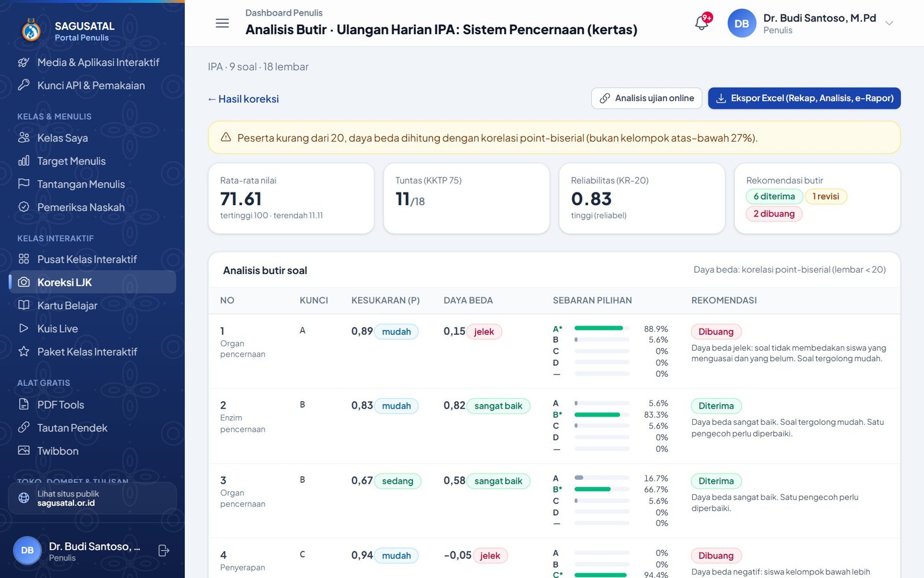Click the link icon for Tautan Pendek

[x=24, y=428]
